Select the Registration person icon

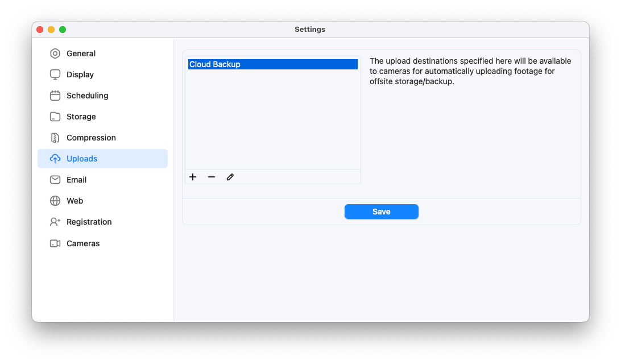(55, 222)
